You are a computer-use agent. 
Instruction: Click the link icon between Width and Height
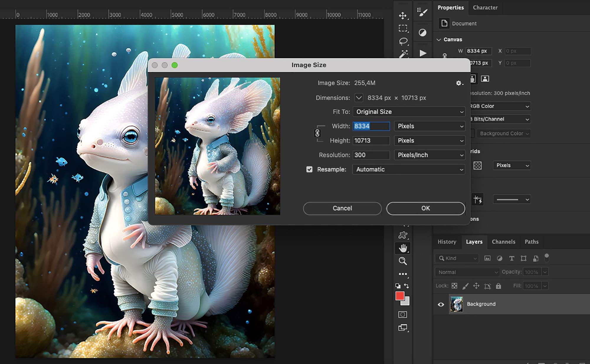pyautogui.click(x=318, y=133)
